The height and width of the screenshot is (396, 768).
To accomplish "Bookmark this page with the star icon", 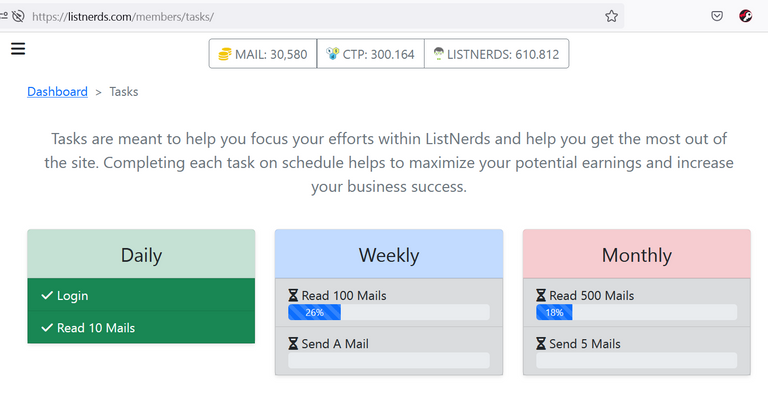I will (611, 16).
